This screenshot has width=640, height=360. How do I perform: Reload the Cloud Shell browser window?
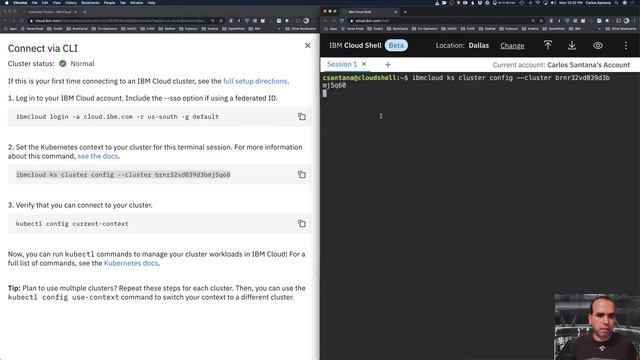pyautogui.click(x=341, y=20)
